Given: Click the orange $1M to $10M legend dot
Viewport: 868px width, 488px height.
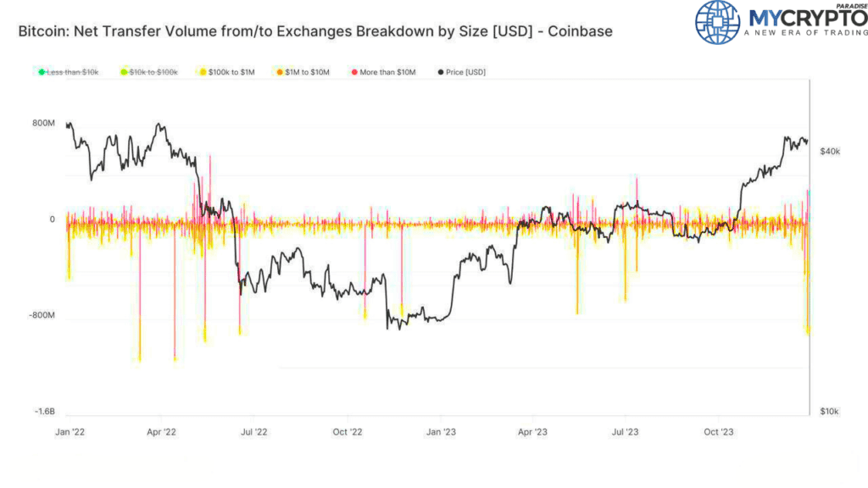Looking at the screenshot, I should tap(280, 72).
